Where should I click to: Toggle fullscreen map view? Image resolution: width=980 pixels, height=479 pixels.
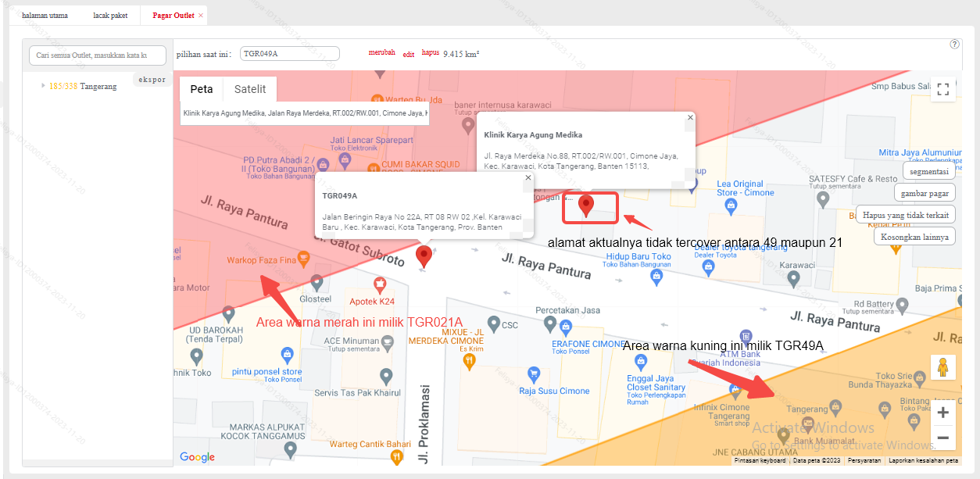[x=943, y=89]
